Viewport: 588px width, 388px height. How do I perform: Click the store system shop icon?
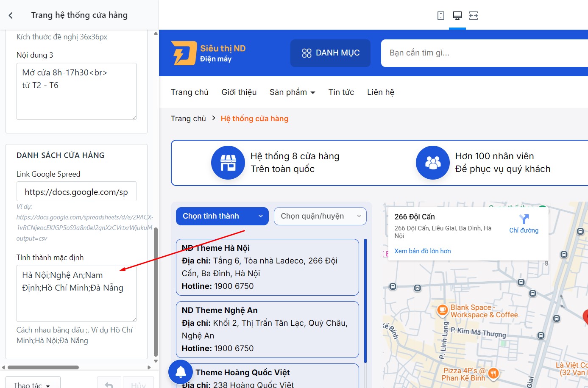coord(228,163)
